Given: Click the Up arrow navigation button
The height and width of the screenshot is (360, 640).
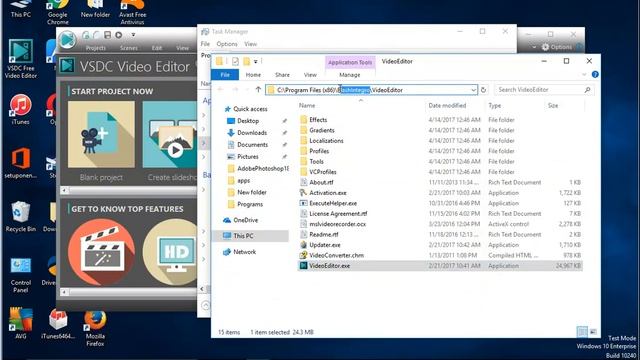Looking at the screenshot, I should [258, 89].
